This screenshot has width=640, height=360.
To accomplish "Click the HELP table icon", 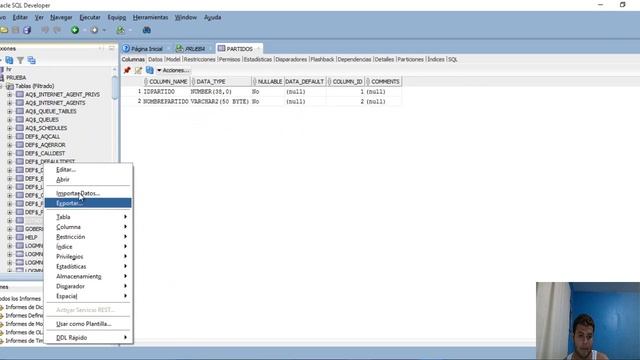I will coord(20,237).
